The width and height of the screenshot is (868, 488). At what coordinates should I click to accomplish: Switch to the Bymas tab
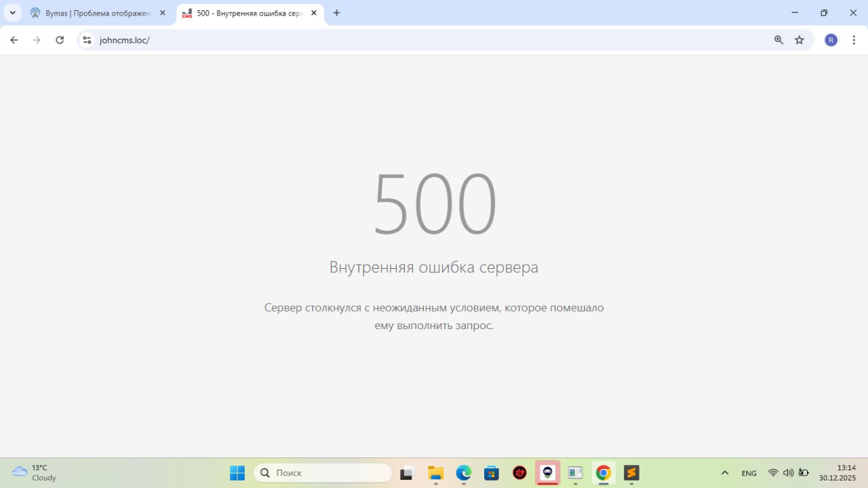[95, 13]
